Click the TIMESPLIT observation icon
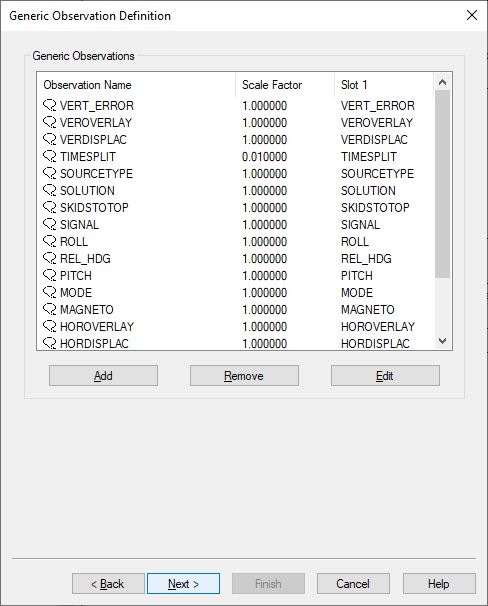Viewport: 488px width, 606px height. (49, 156)
